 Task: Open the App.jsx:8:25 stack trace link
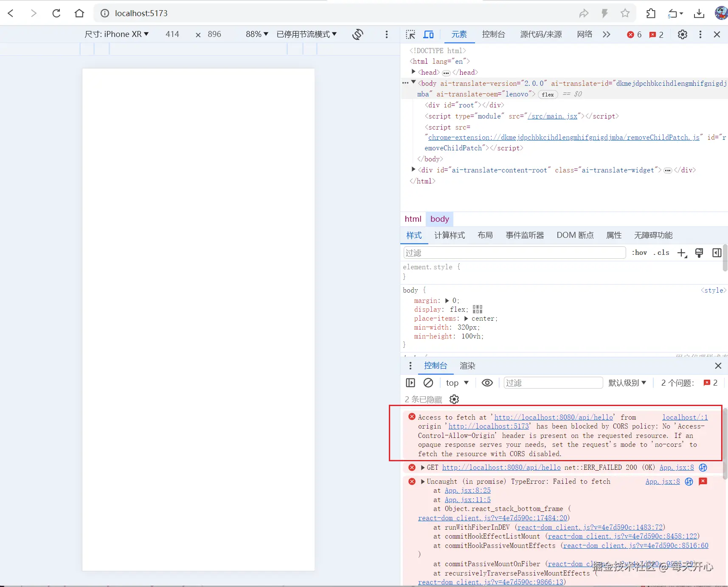tap(467, 490)
